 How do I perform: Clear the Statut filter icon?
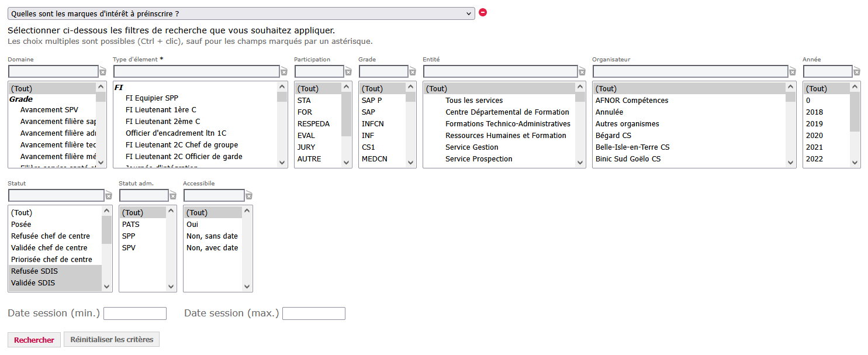point(109,196)
